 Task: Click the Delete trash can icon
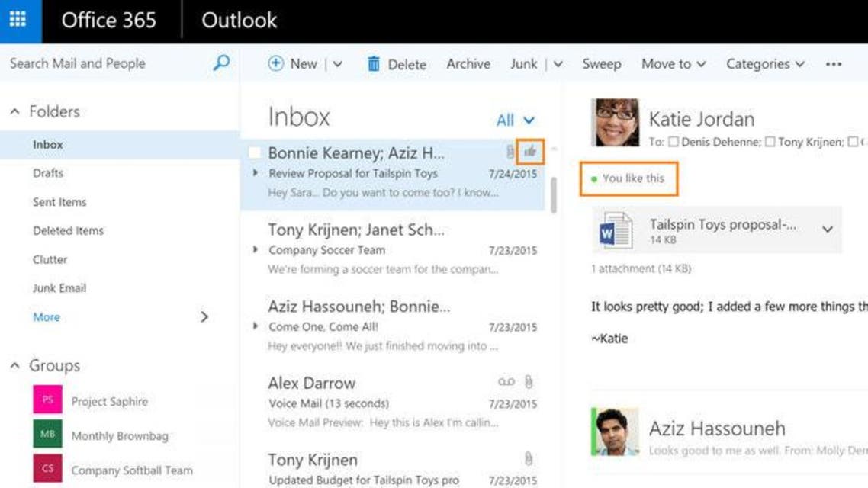374,63
